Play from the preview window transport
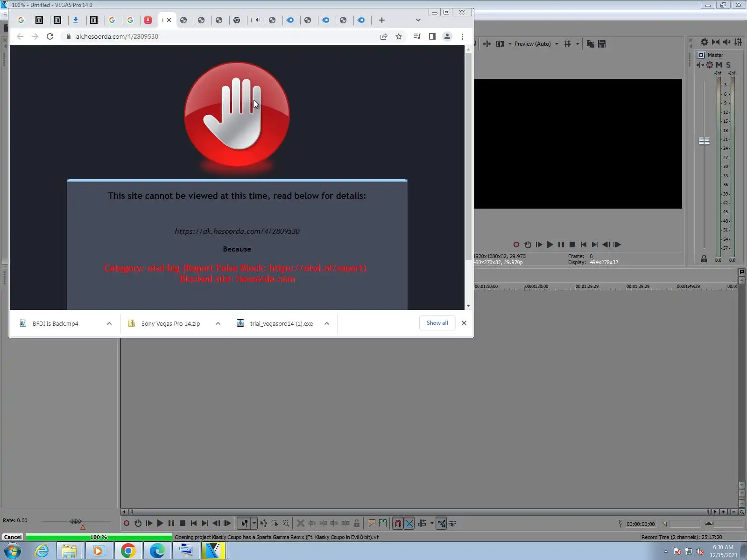Image resolution: width=747 pixels, height=560 pixels. (x=550, y=245)
